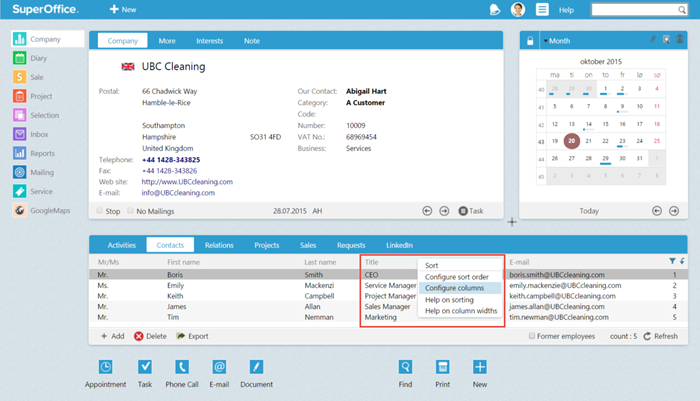Refresh the contacts list
The image size is (700, 401).
coord(661,336)
